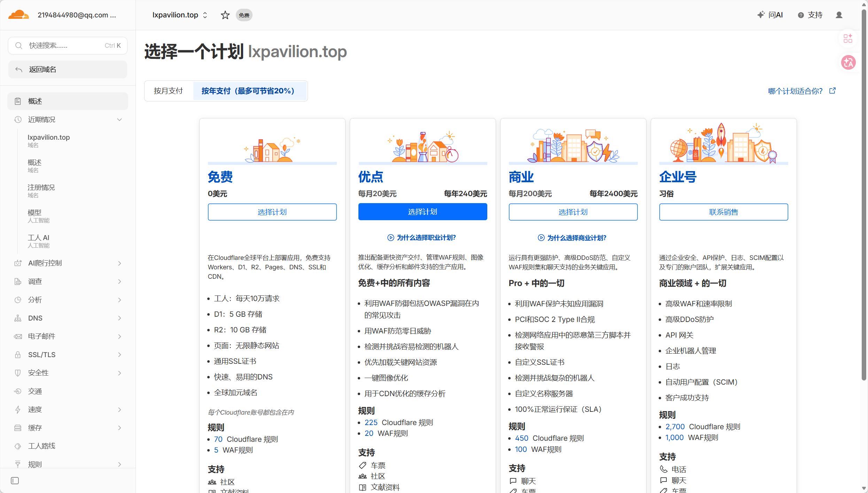Click the SSL/TLS lock icon
This screenshot has width=868, height=493.
(x=18, y=355)
